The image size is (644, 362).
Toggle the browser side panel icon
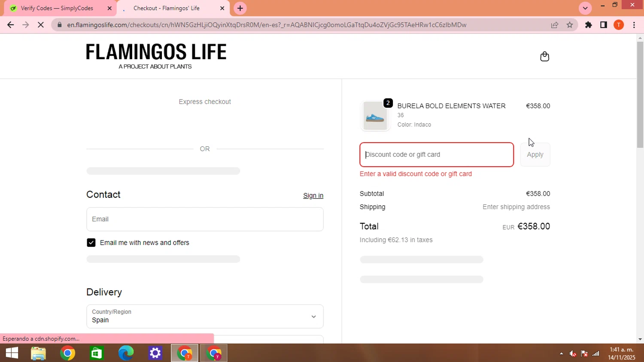click(604, 25)
